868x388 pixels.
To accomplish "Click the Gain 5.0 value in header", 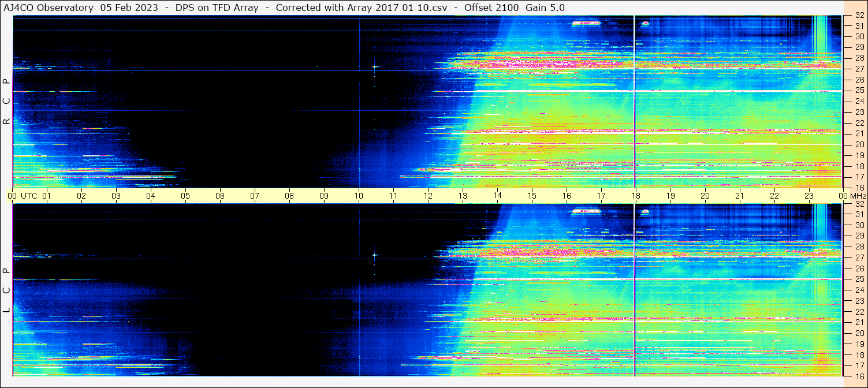I will pos(545,8).
